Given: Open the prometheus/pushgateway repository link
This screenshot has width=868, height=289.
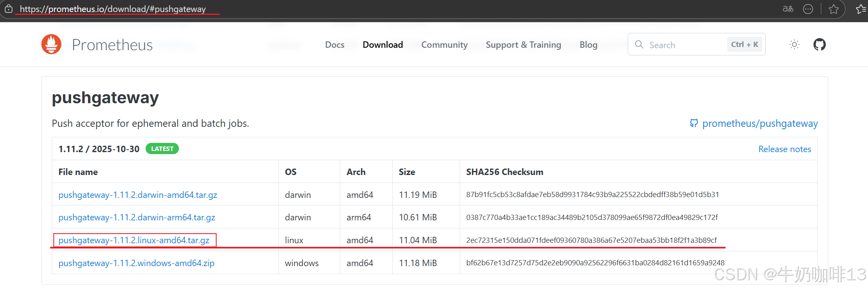Looking at the screenshot, I should [760, 123].
